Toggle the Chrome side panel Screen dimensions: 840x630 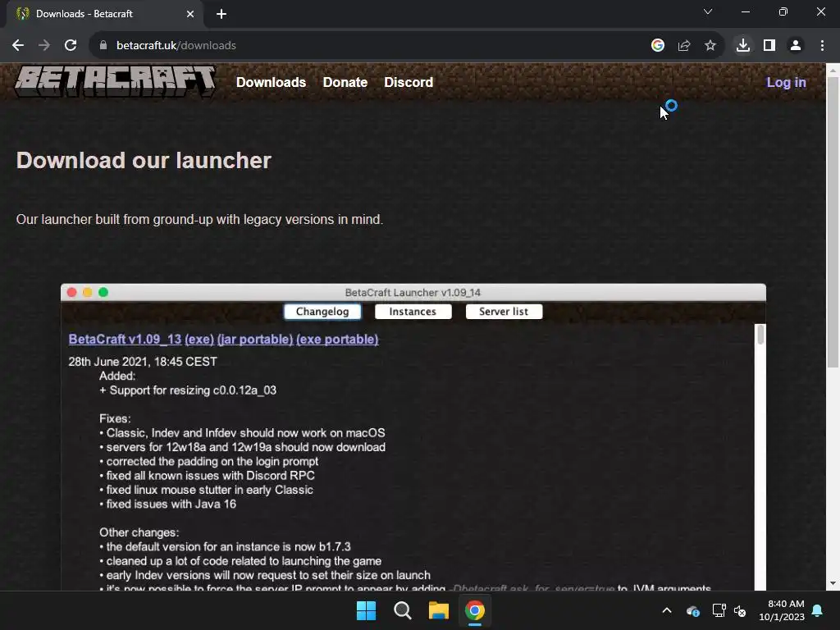(x=769, y=46)
